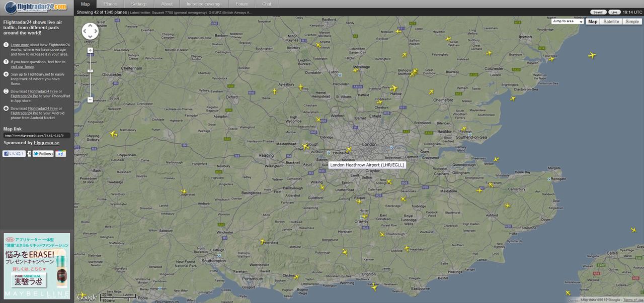Click the zoom slider handle
644x303 pixels.
coord(90,71)
